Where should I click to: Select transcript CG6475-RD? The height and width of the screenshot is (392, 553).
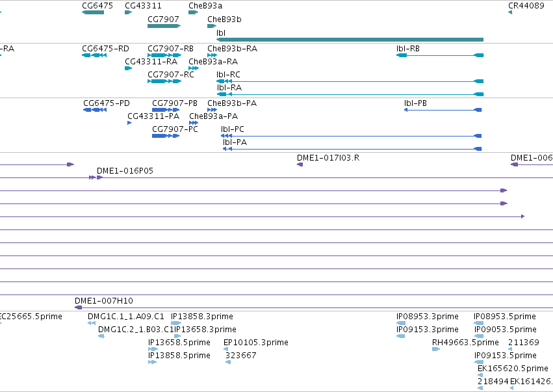coord(94,55)
